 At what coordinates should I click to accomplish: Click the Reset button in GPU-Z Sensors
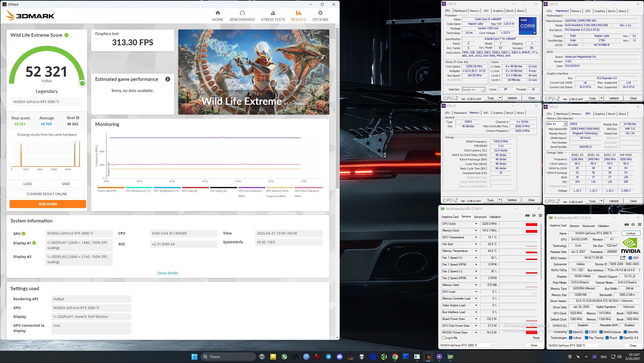click(x=536, y=338)
